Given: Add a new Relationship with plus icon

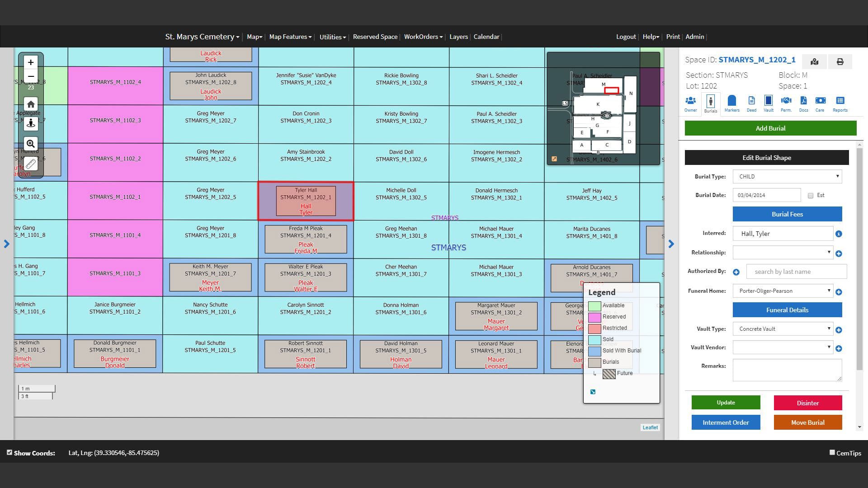Looking at the screenshot, I should click(x=839, y=253).
